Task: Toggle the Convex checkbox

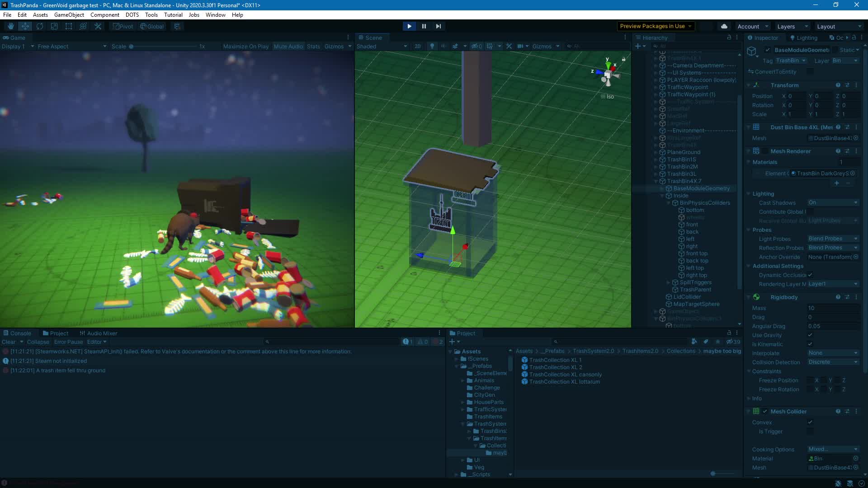Action: [x=810, y=422]
